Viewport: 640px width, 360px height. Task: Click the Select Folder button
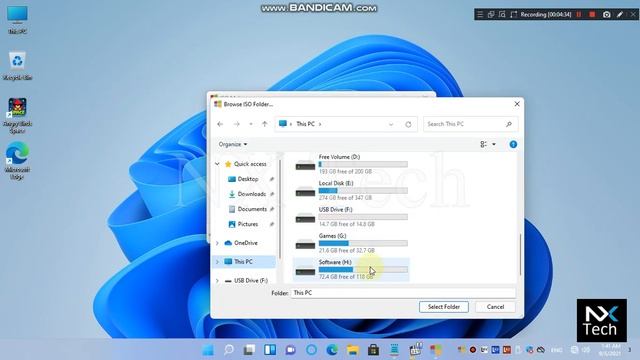pos(444,307)
